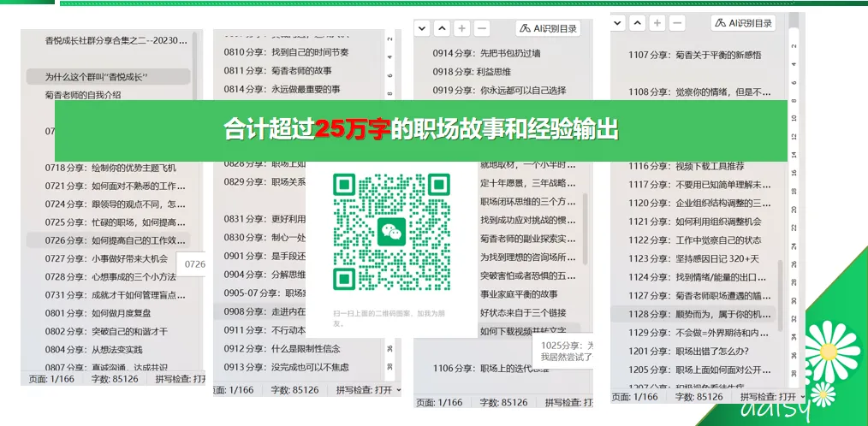The image size is (868, 426).
Task: Select 好状态来自于三个链接 entry
Action: point(523,312)
